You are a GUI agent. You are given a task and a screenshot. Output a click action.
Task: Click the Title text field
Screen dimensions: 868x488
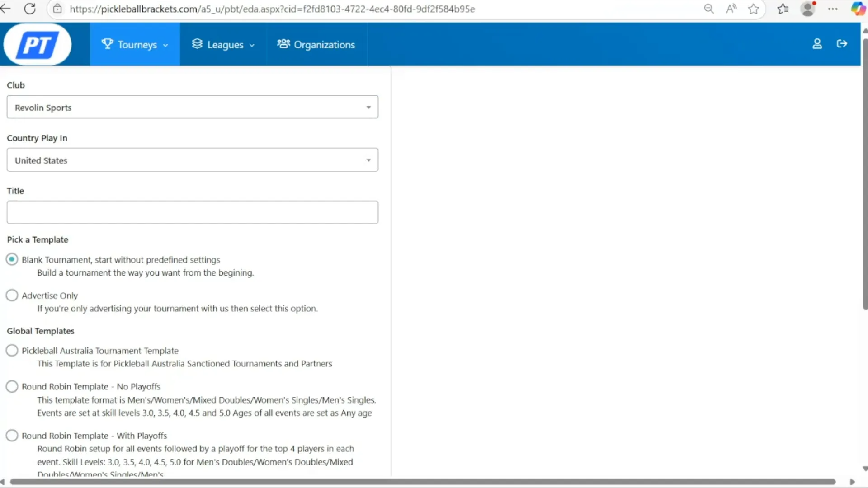[x=192, y=212]
